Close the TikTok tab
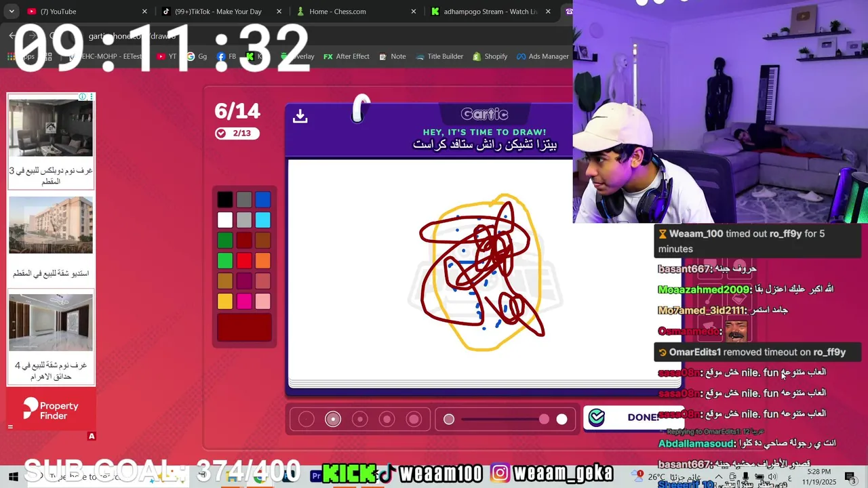Viewport: 868px width, 488px height. [x=279, y=12]
